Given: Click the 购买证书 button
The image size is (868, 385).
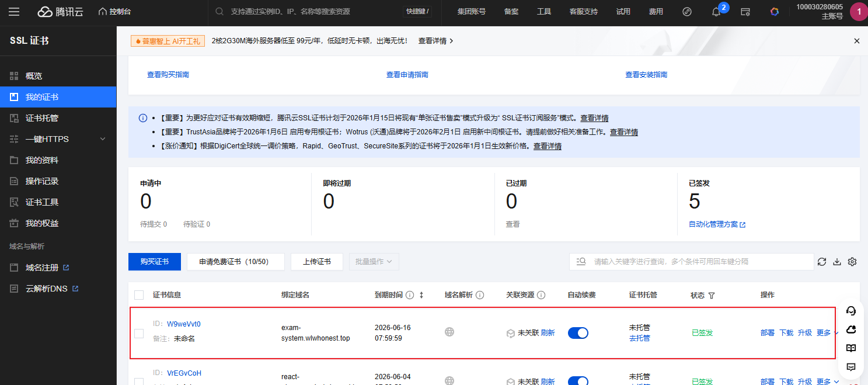Looking at the screenshot, I should pos(155,262).
